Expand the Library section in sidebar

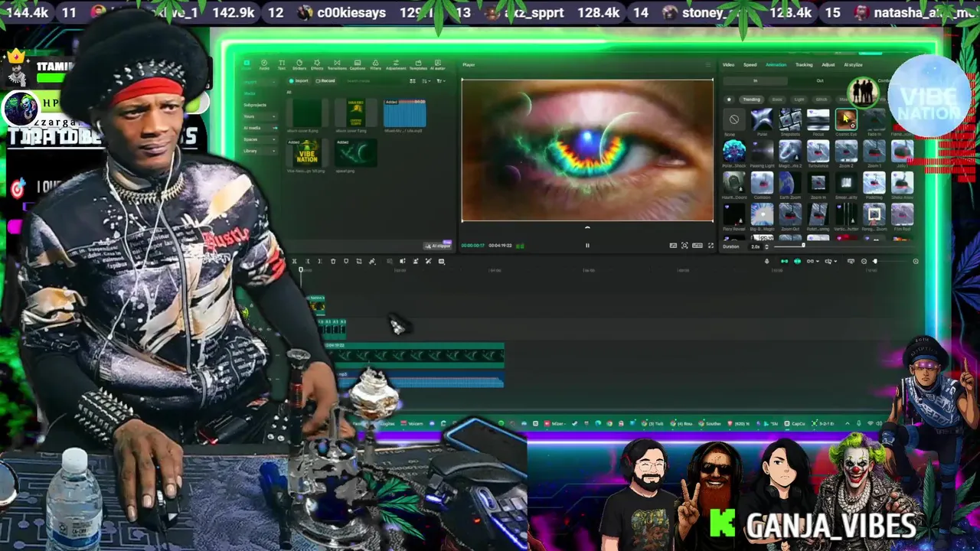259,151
